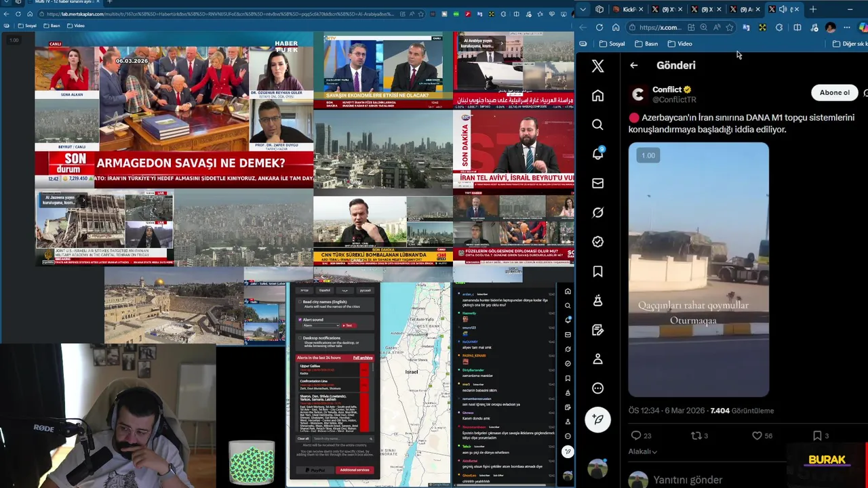
Task: Switch to the third (9) X tab before the audio tab
Action: coord(745,9)
